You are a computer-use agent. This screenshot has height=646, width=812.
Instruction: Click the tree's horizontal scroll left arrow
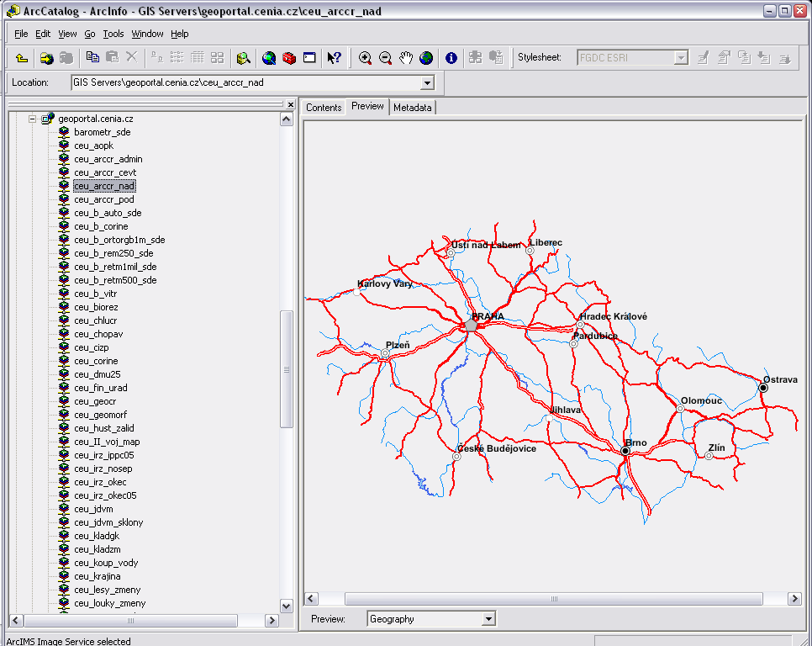point(15,620)
